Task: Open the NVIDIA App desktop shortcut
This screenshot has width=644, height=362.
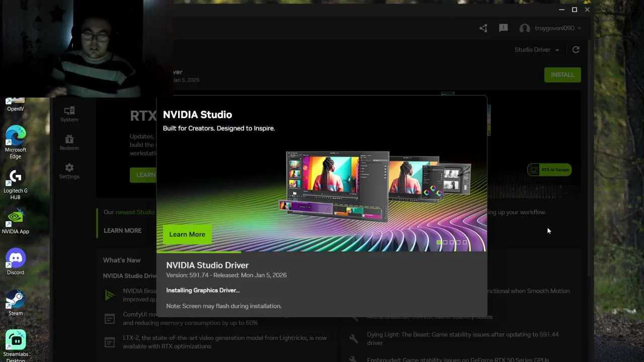Action: coord(16,222)
